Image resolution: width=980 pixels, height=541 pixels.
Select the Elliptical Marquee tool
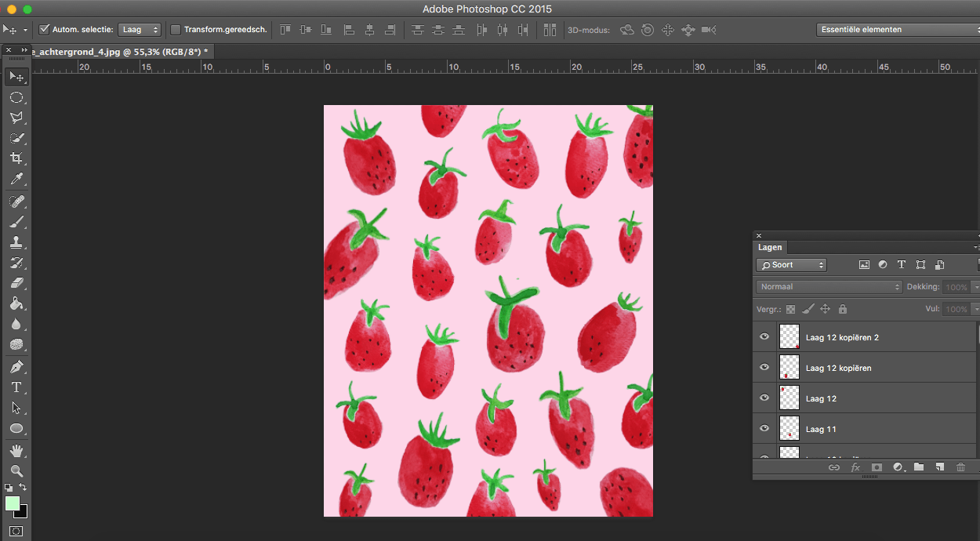[16, 98]
